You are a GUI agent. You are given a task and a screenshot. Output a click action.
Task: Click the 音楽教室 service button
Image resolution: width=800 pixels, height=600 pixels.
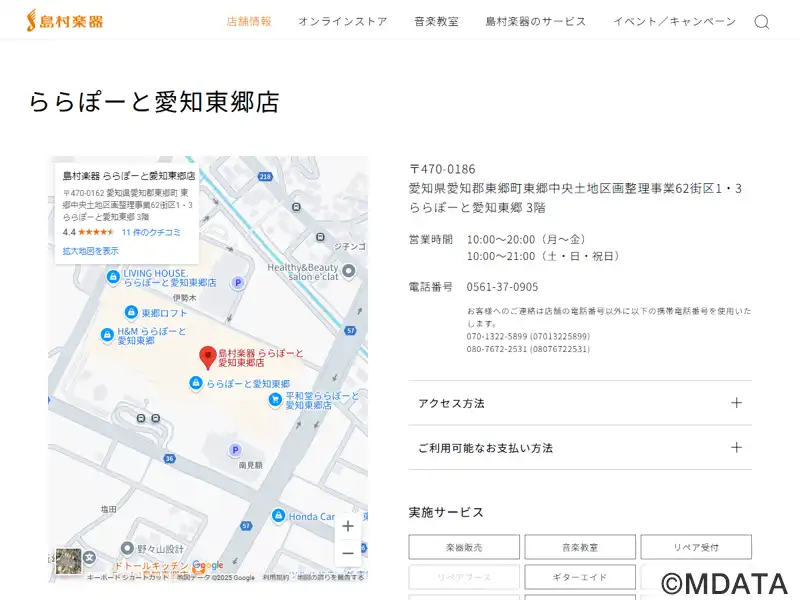click(x=580, y=547)
